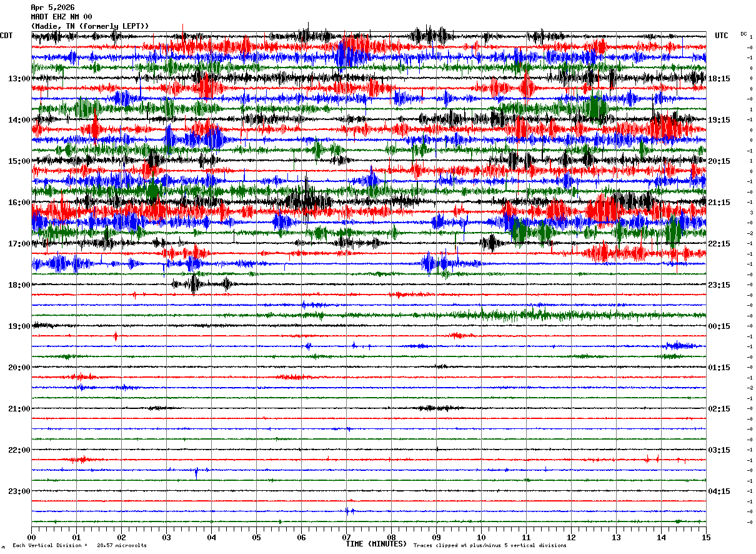The height and width of the screenshot is (554, 756).
Task: Pick minute mark 12 on the time axis
Action: [x=571, y=537]
